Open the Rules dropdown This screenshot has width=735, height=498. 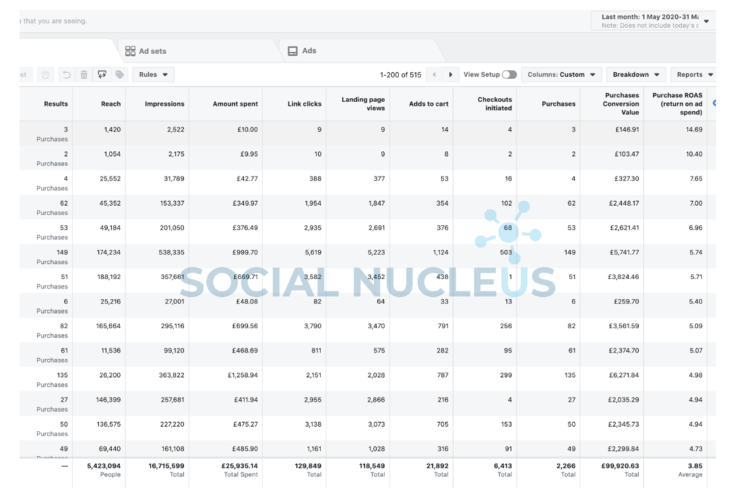(152, 75)
